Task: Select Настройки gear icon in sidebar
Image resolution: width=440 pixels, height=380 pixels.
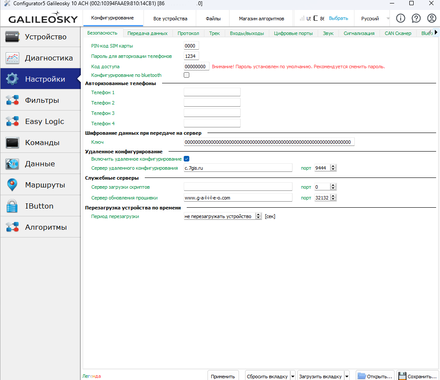Action: pyautogui.click(x=12, y=79)
